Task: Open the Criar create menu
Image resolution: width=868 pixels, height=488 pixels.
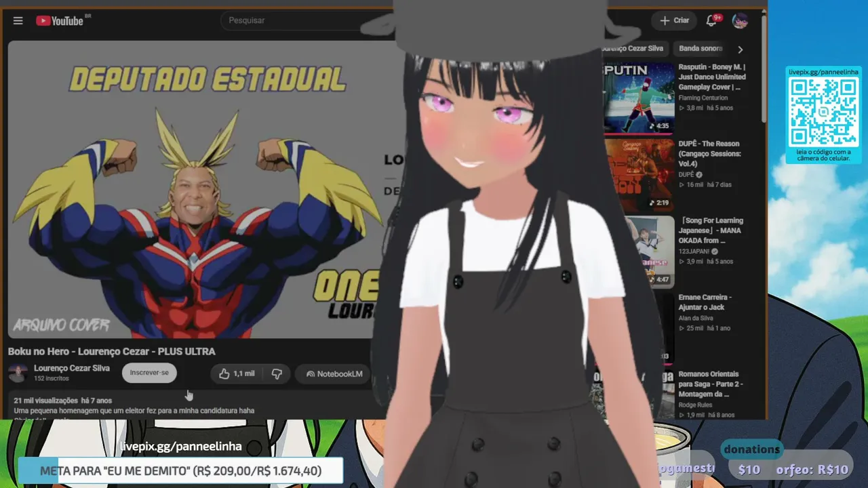Action: click(x=675, y=20)
